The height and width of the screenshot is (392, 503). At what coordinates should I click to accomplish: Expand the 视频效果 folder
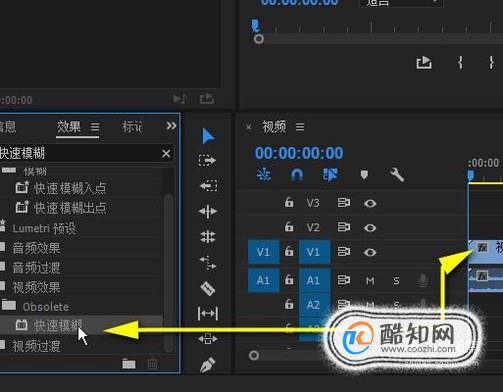coord(36,287)
